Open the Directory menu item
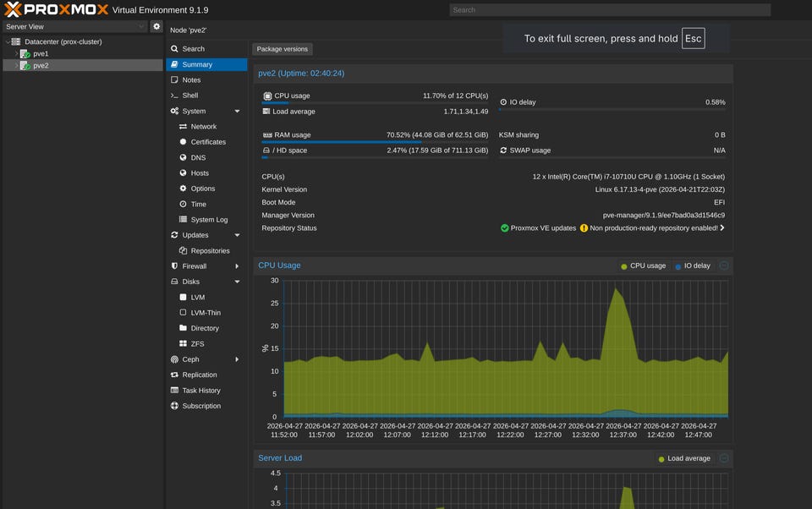 point(206,328)
